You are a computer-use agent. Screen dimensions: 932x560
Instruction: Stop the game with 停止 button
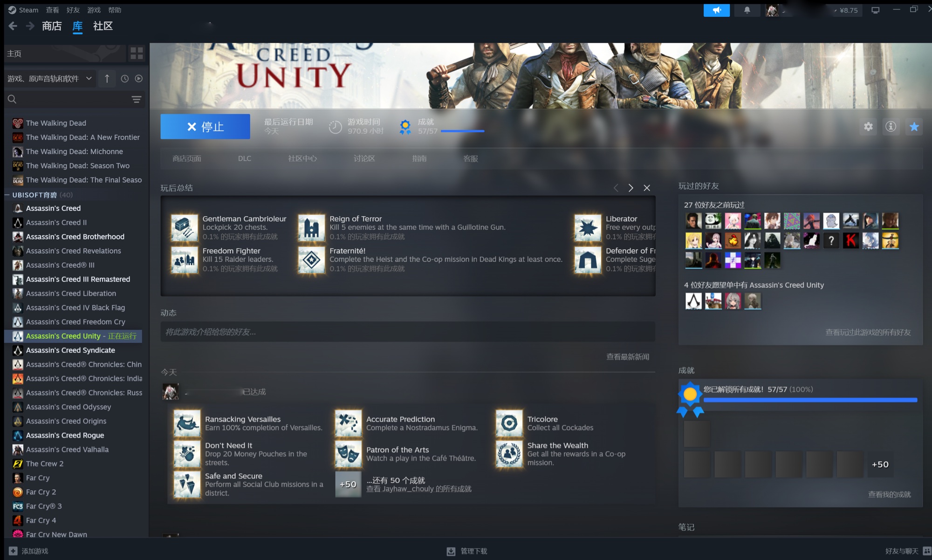click(x=205, y=126)
